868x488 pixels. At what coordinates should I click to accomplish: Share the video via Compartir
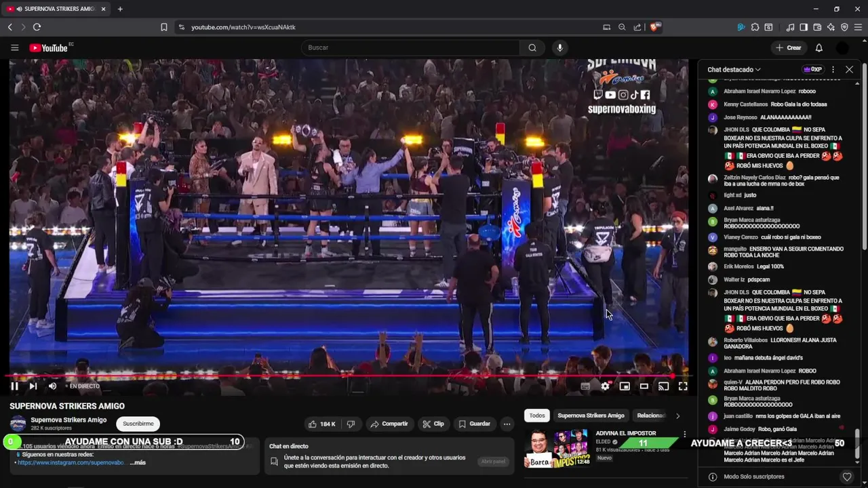click(389, 424)
